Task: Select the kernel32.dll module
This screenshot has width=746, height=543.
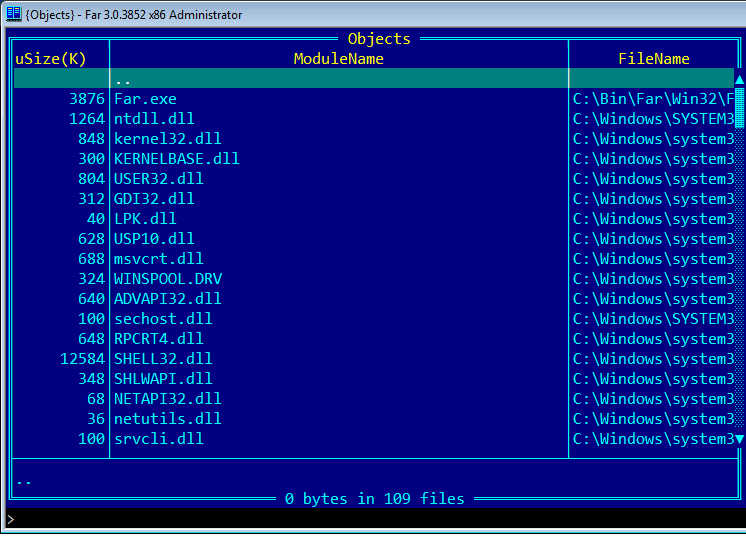Action: pos(374,139)
